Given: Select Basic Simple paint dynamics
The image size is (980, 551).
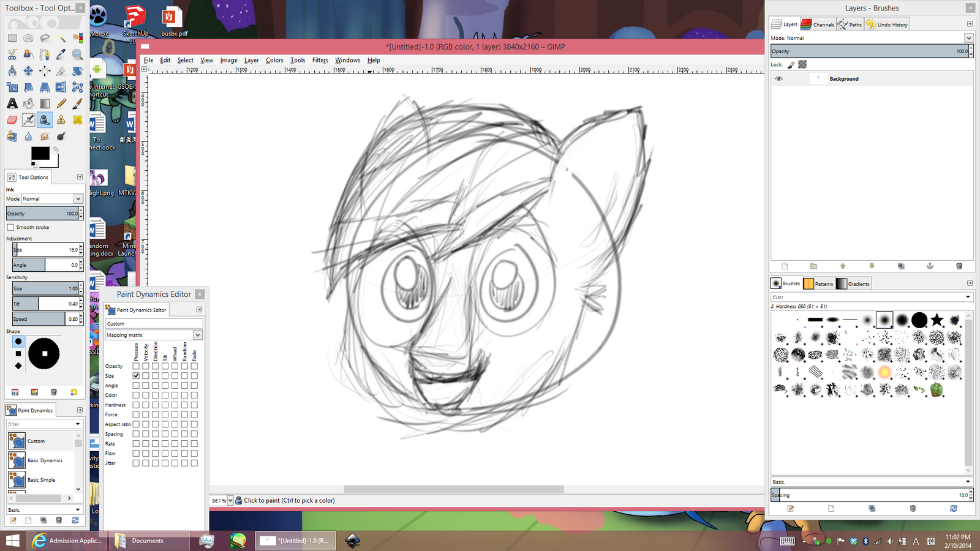Looking at the screenshot, I should (x=40, y=480).
